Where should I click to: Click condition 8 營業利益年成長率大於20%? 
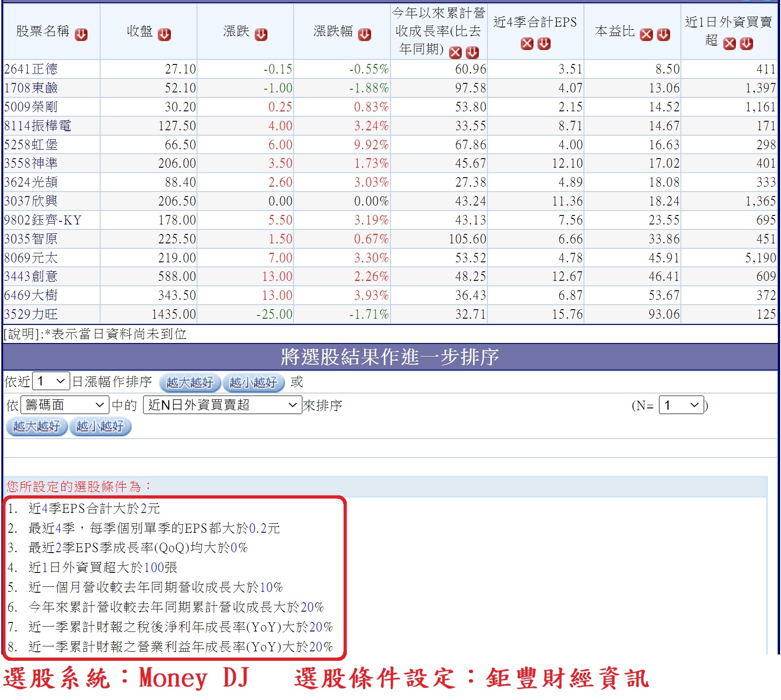click(180, 647)
